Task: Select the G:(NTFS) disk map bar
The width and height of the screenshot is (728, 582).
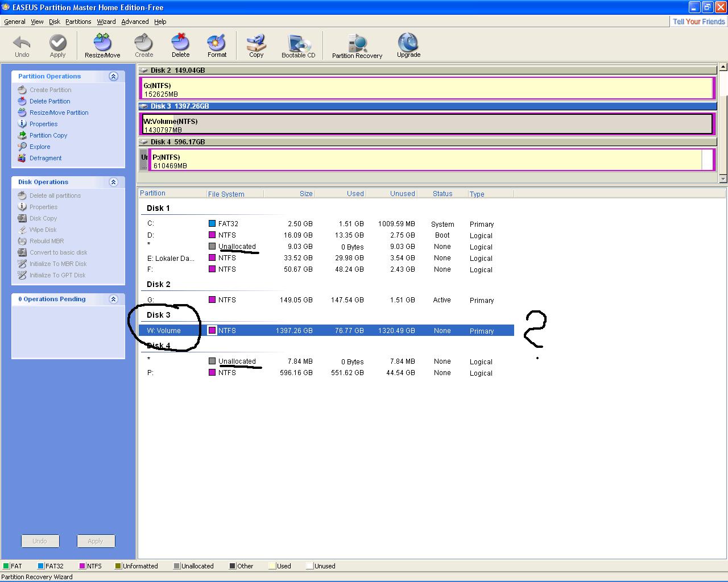Action: 427,89
